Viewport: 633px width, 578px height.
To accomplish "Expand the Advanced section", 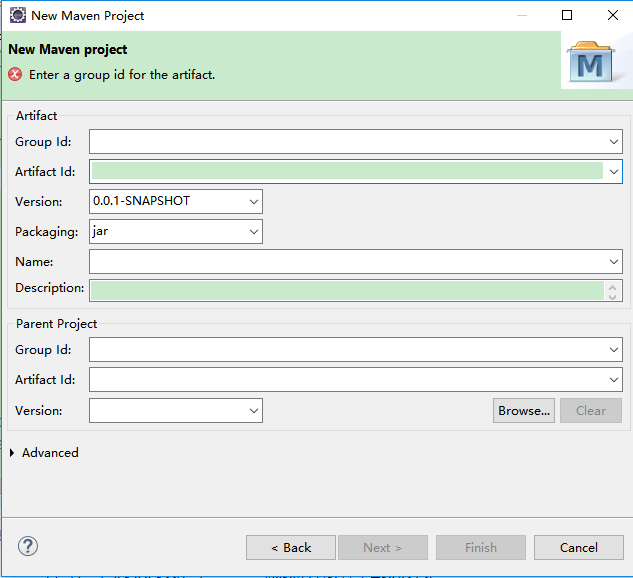I will (x=12, y=453).
